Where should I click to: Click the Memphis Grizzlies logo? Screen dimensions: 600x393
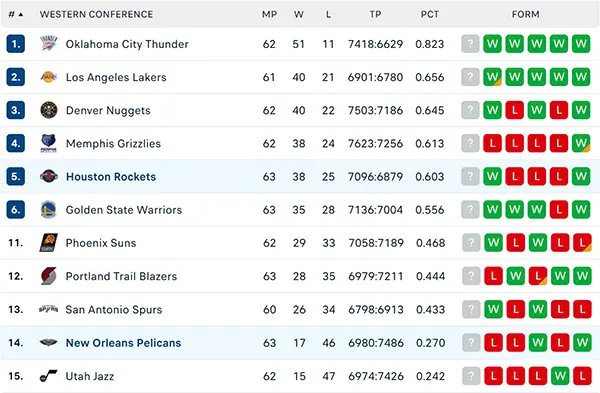point(49,144)
